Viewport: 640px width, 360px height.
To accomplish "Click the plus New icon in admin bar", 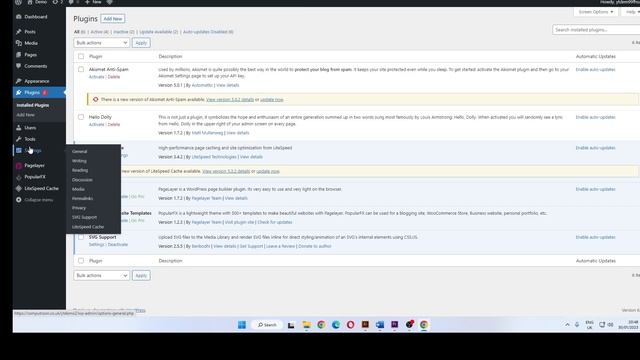I will (x=87, y=2).
